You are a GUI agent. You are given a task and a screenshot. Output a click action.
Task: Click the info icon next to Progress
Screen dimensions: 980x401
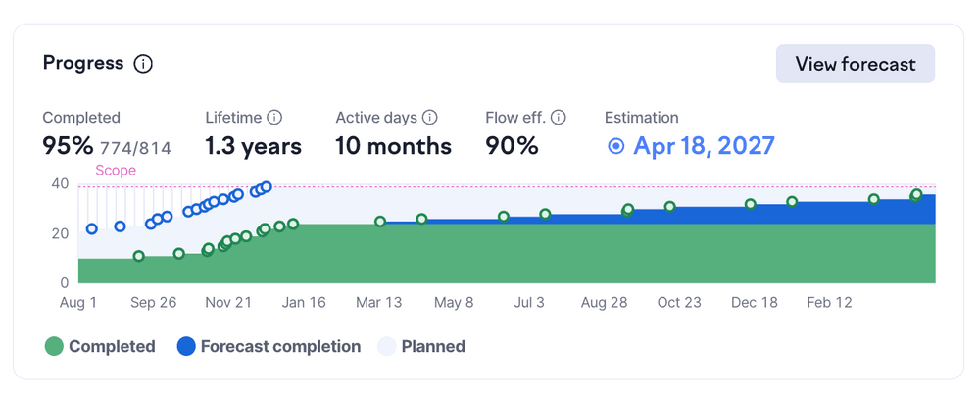pos(143,64)
